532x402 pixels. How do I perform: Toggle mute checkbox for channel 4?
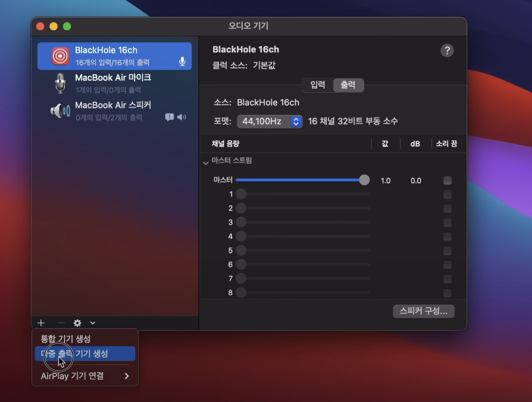(x=447, y=237)
